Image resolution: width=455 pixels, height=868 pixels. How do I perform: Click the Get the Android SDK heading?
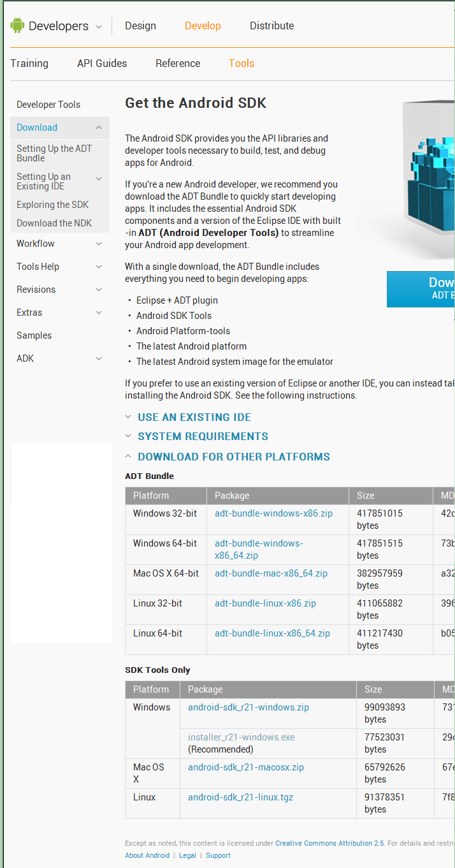click(x=196, y=103)
